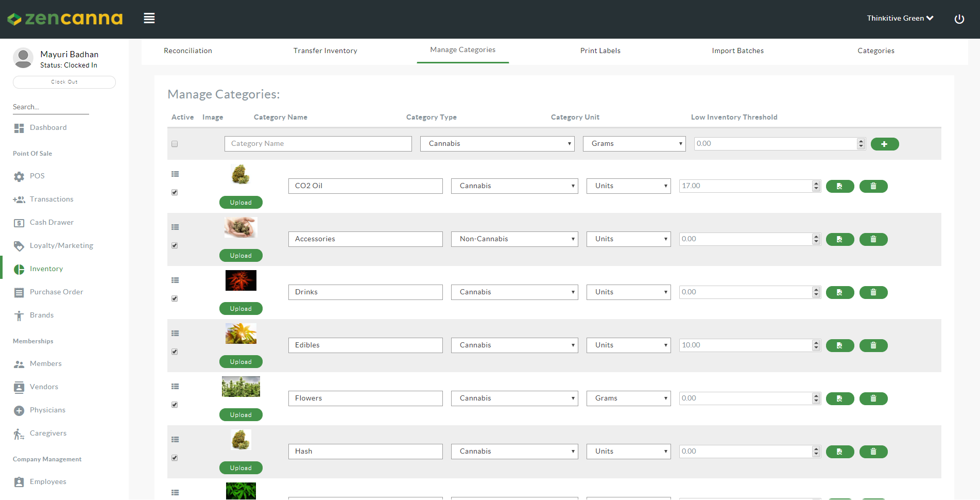
Task: Click the Clock Out button
Action: (64, 82)
